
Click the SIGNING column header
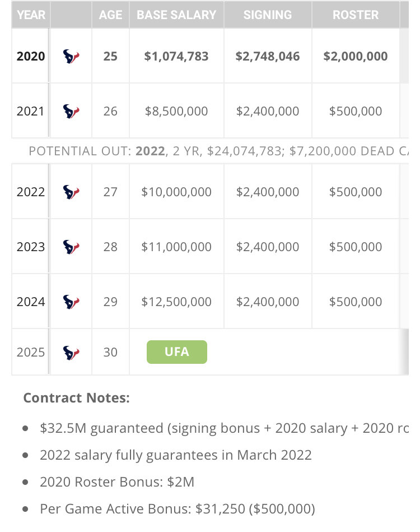point(267,15)
